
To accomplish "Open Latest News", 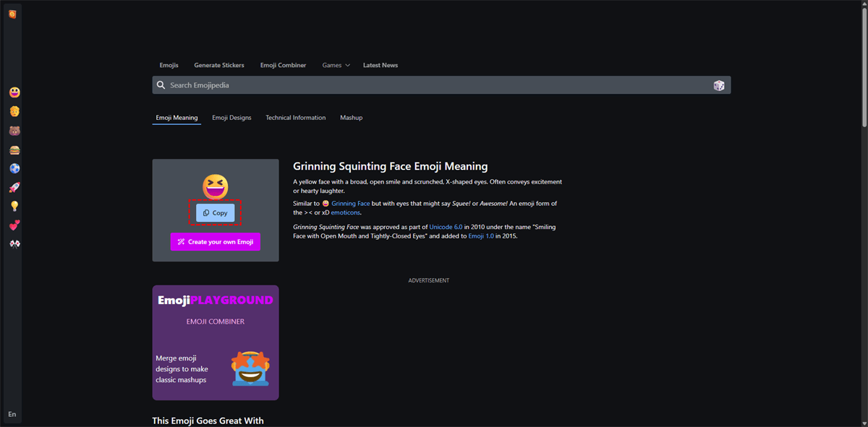I will tap(380, 65).
